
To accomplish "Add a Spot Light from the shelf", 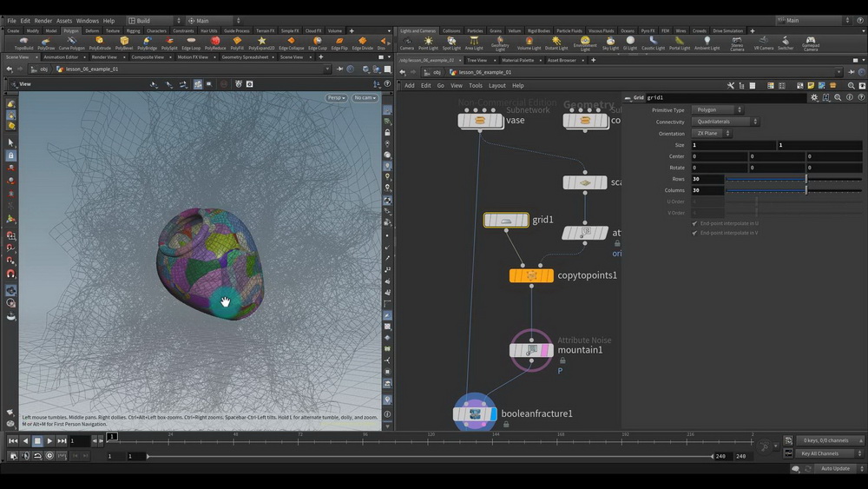I will [x=451, y=43].
